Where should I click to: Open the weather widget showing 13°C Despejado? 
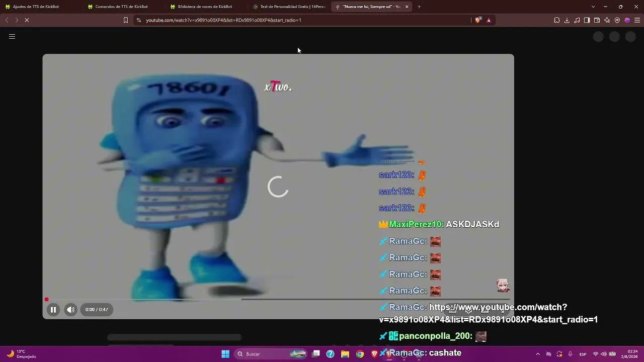coord(21,354)
